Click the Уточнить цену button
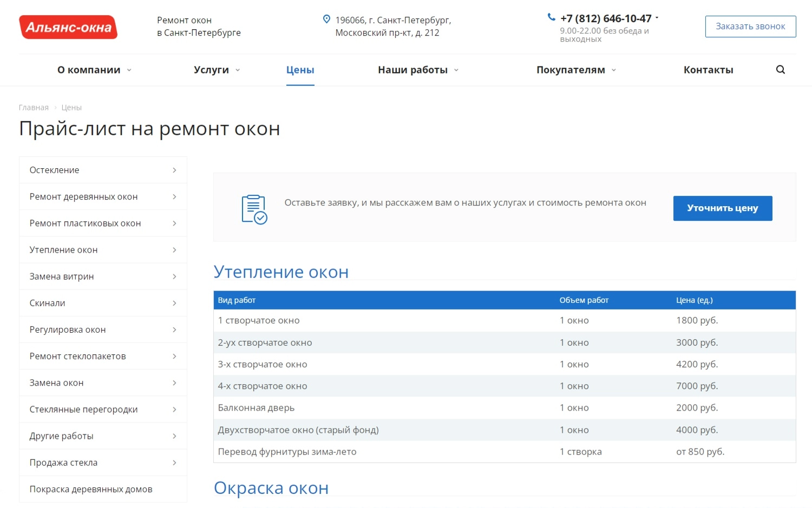 pos(723,208)
